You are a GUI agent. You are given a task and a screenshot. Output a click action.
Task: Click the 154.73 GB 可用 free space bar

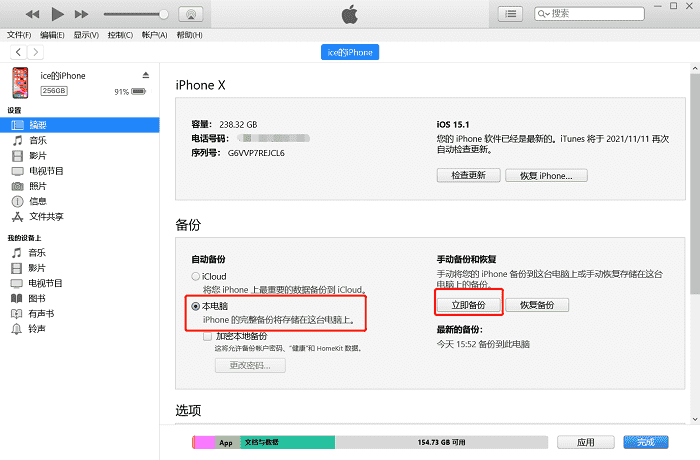coord(441,442)
